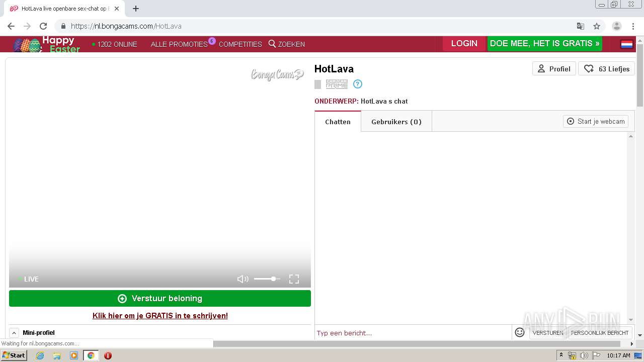Image resolution: width=644 pixels, height=362 pixels.
Task: Collapse the Mini-profiel section
Action: coord(14,333)
